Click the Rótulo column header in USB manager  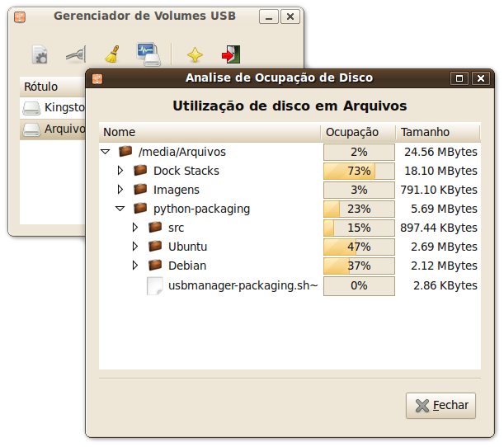click(x=53, y=87)
